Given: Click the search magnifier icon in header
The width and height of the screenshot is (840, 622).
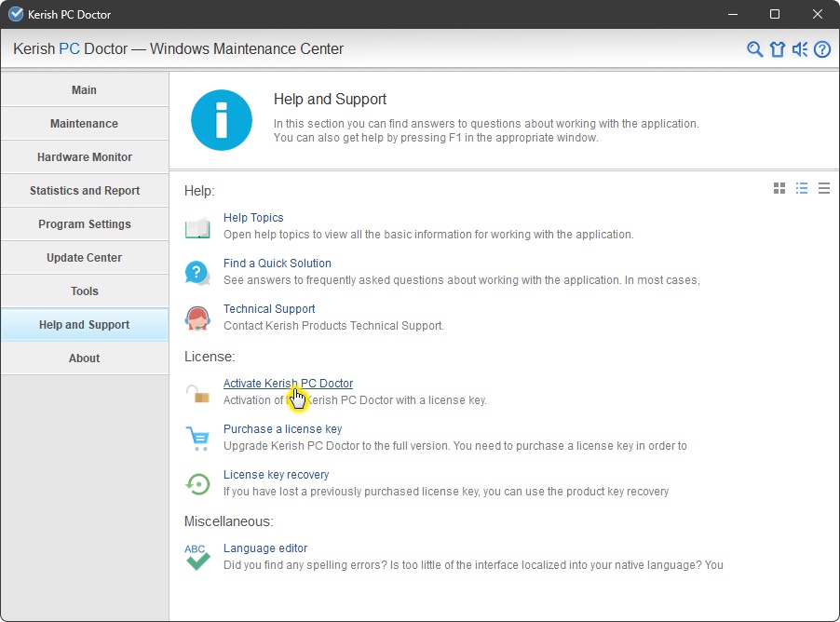Looking at the screenshot, I should 755,49.
